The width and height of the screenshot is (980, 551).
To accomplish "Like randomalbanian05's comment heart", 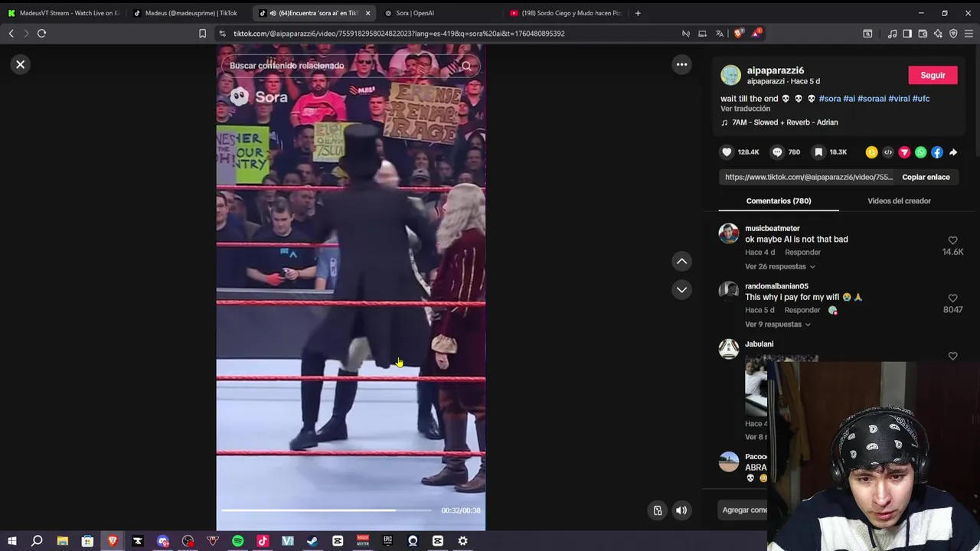I will click(x=952, y=298).
